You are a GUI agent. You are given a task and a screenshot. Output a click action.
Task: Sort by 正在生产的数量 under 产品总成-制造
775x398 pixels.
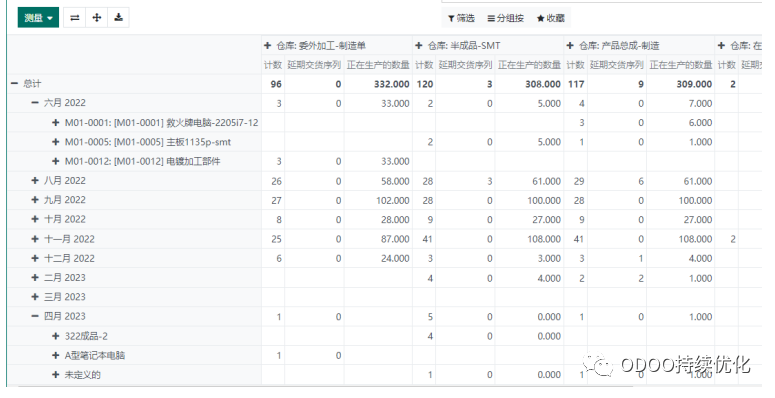pos(680,65)
